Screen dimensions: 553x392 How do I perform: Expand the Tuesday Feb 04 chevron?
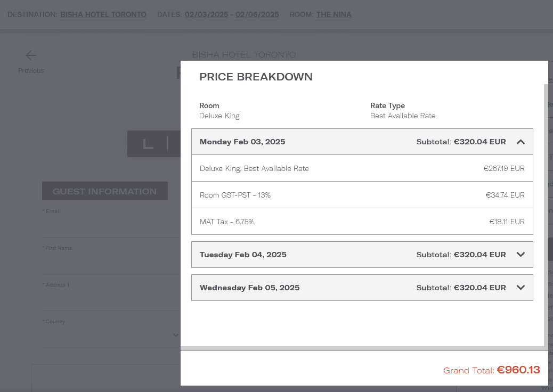(x=521, y=255)
